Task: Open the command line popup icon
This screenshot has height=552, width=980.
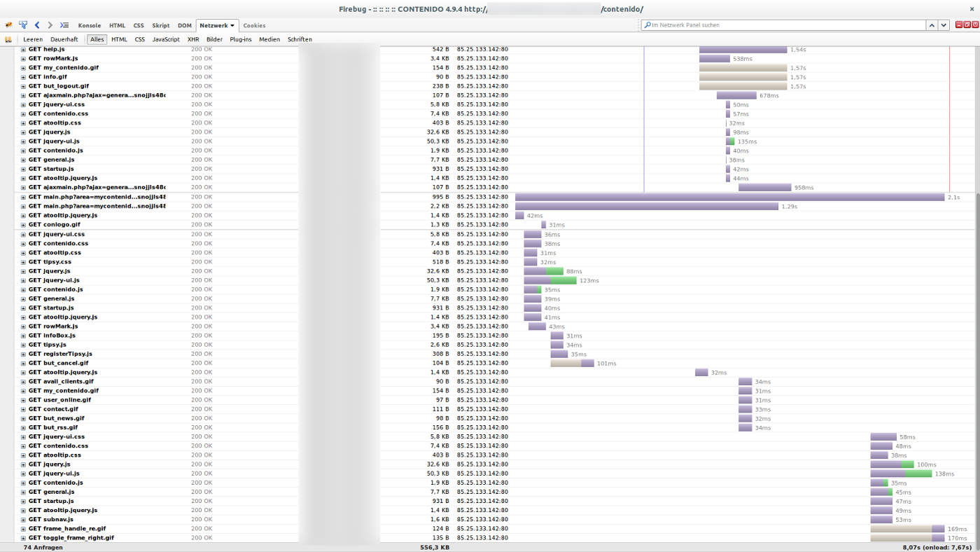Action: pyautogui.click(x=64, y=25)
